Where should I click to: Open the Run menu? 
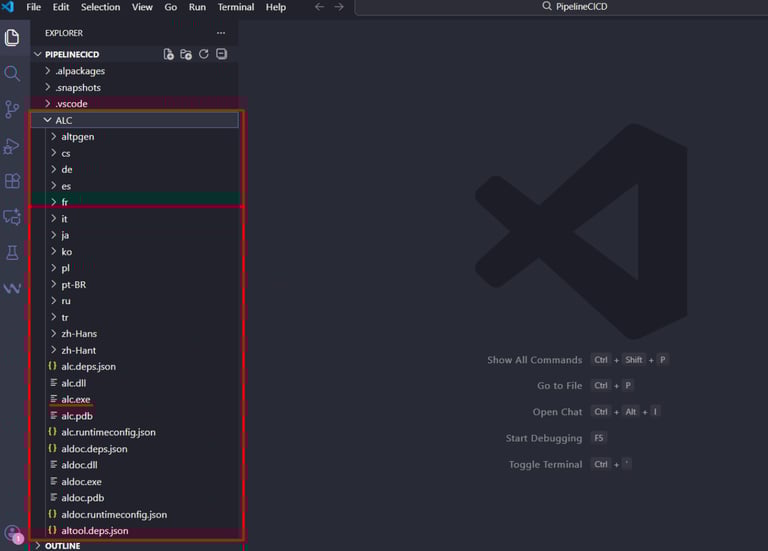(x=197, y=7)
